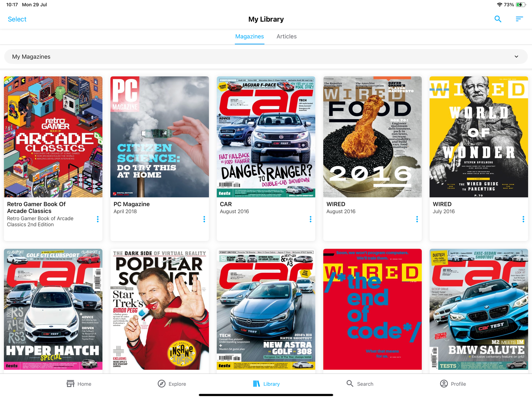Open the Search tab at the bottom
532x399 pixels.
pos(360,384)
